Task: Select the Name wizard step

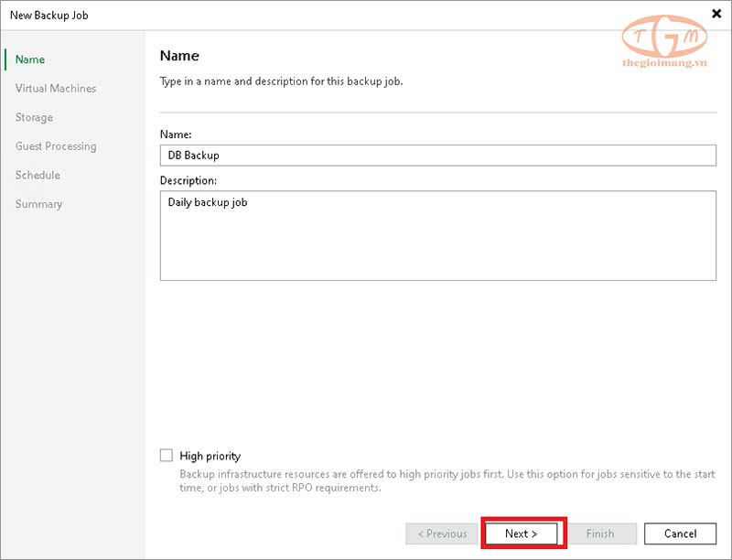Action: (x=30, y=59)
